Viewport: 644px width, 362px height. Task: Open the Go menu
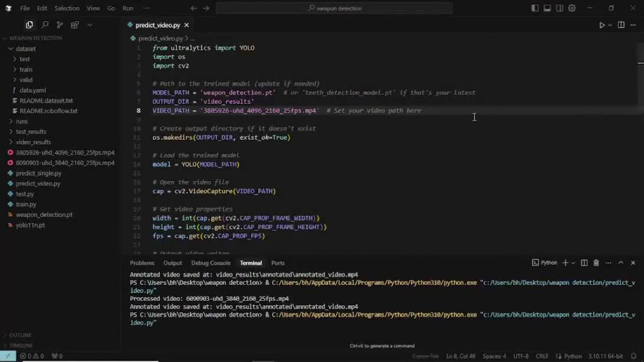point(111,8)
